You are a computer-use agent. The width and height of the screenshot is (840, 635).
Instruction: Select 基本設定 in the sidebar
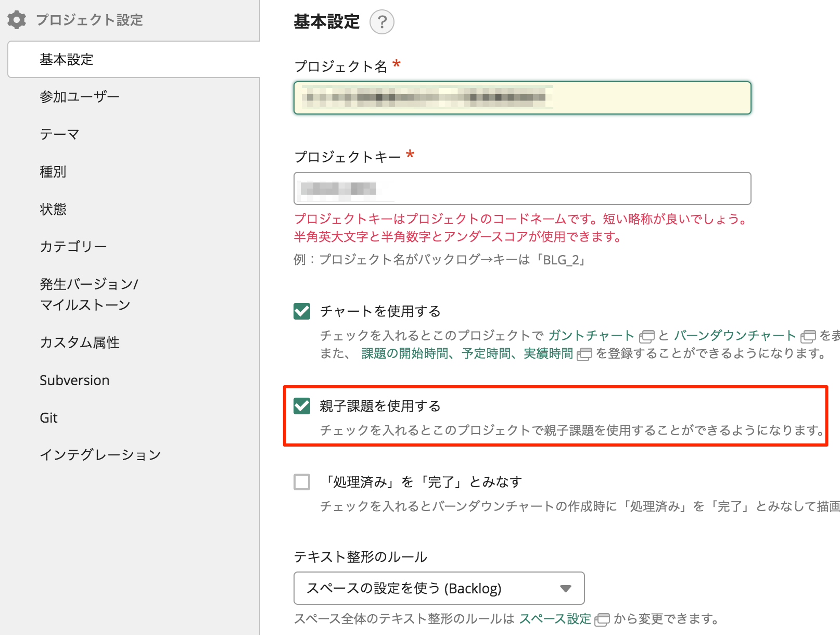134,59
